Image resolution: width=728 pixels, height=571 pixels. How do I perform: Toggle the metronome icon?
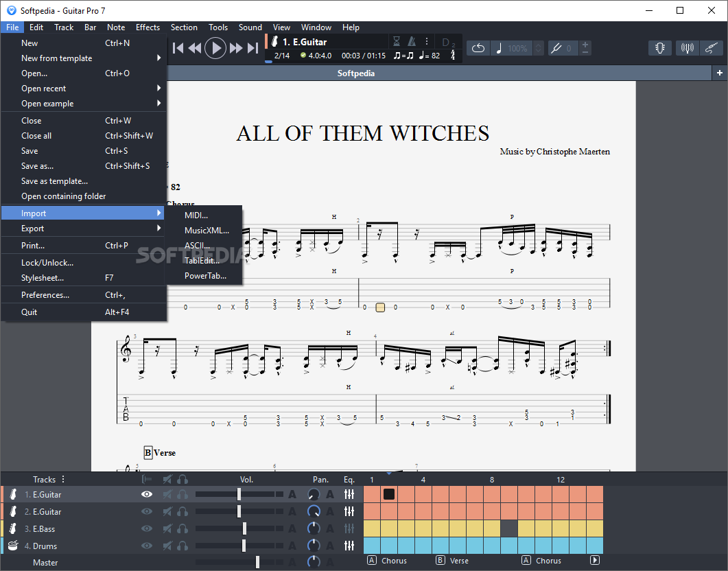pyautogui.click(x=412, y=42)
